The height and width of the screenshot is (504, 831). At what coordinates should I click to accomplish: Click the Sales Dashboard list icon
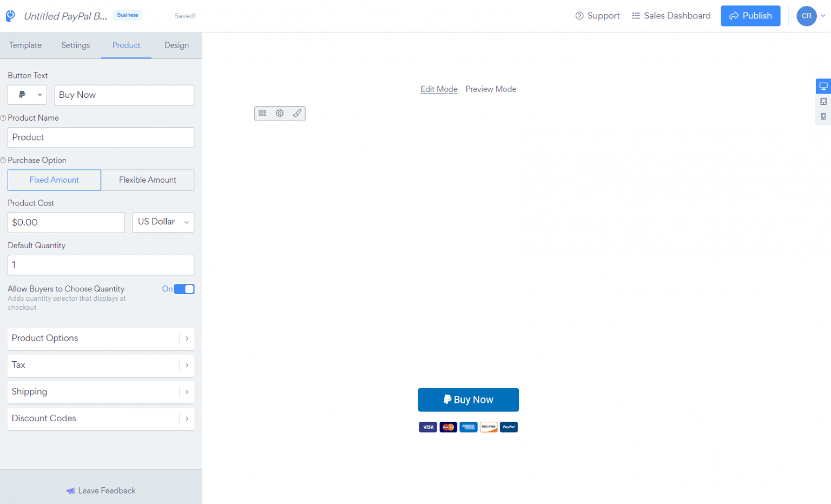[636, 16]
